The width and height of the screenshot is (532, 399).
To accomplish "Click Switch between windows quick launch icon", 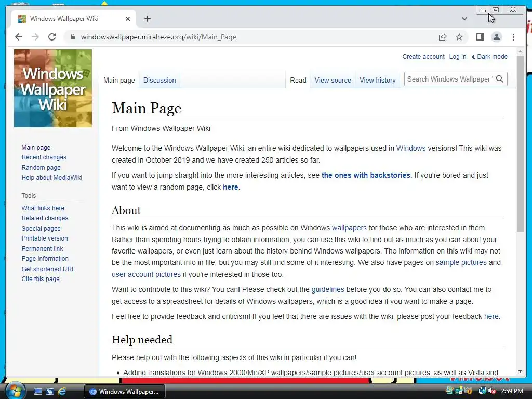I will (x=50, y=392).
